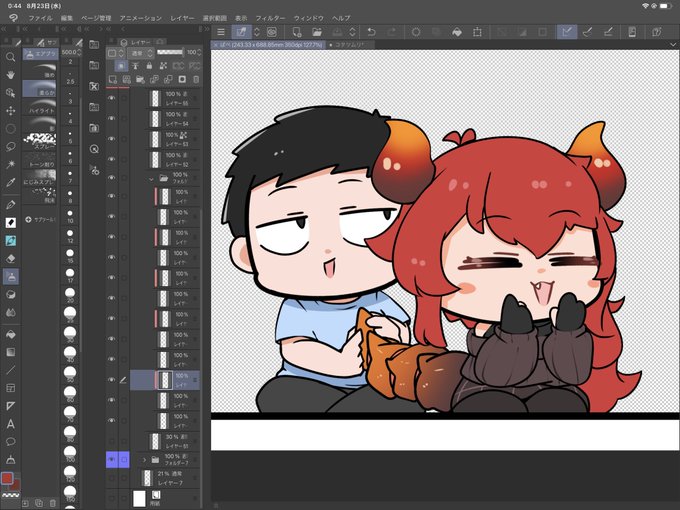Select the Ruler tool

click(10, 406)
